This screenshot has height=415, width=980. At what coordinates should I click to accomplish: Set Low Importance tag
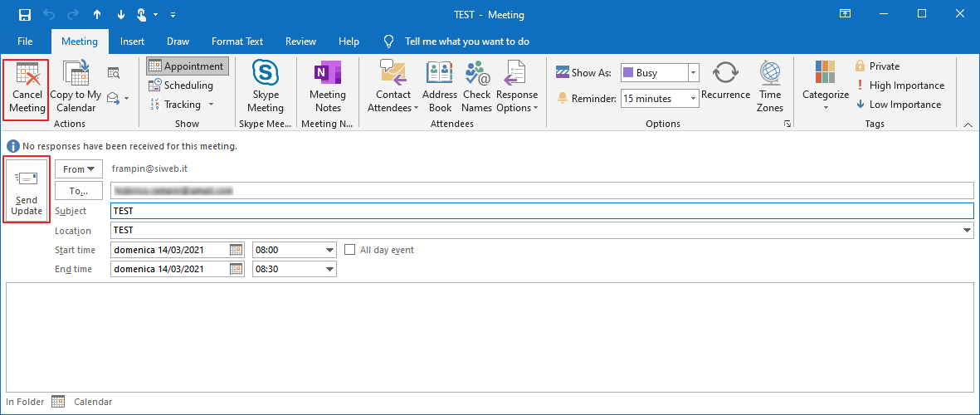[x=898, y=105]
